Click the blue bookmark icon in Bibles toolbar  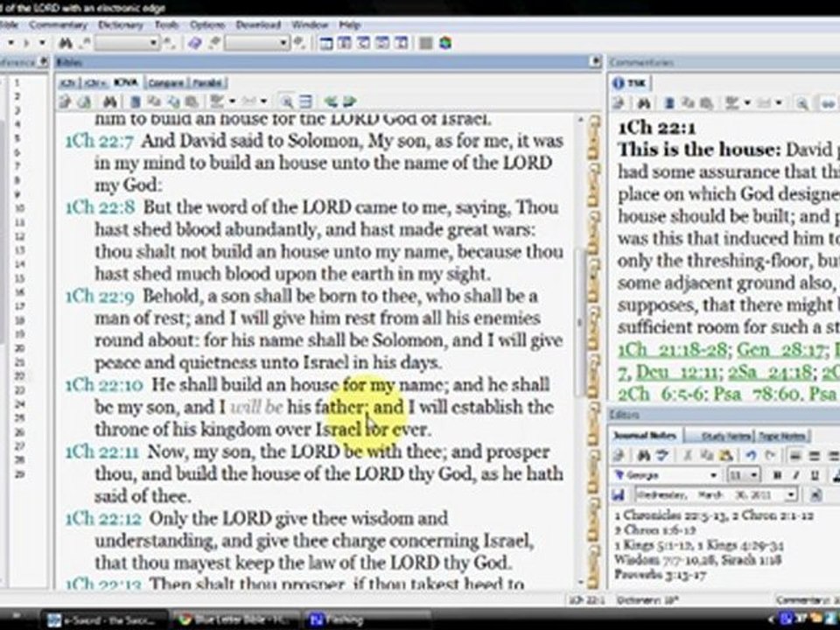pyautogui.click(x=136, y=101)
